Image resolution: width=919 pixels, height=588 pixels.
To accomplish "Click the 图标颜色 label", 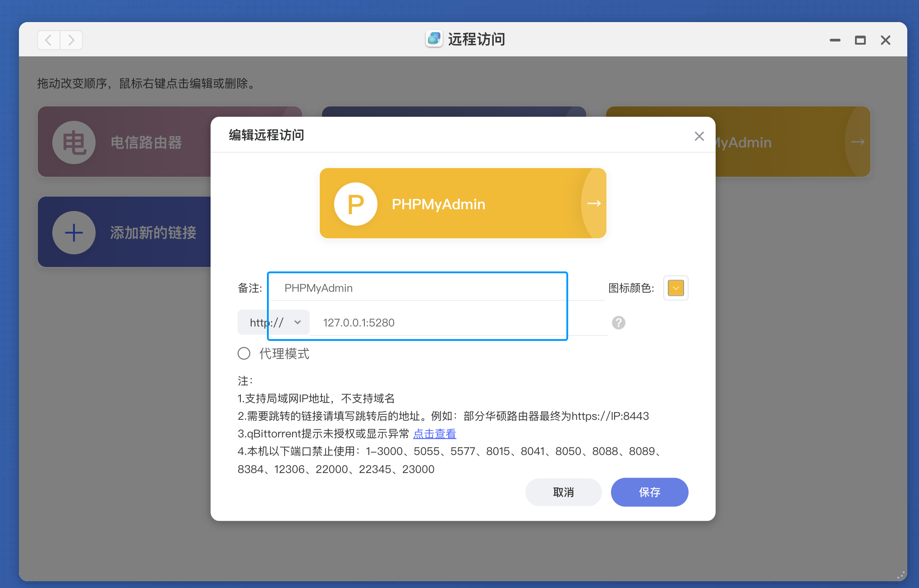I will point(631,288).
